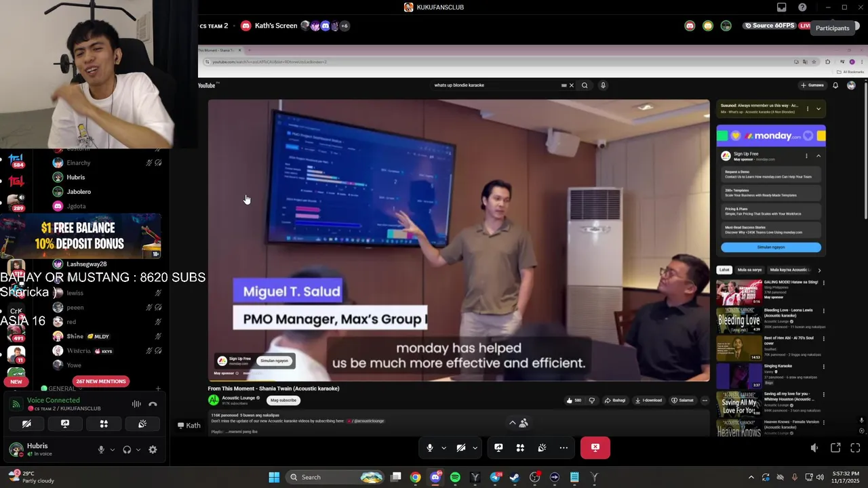Click share screen in stream control bar
The height and width of the screenshot is (488, 868).
[498, 447]
